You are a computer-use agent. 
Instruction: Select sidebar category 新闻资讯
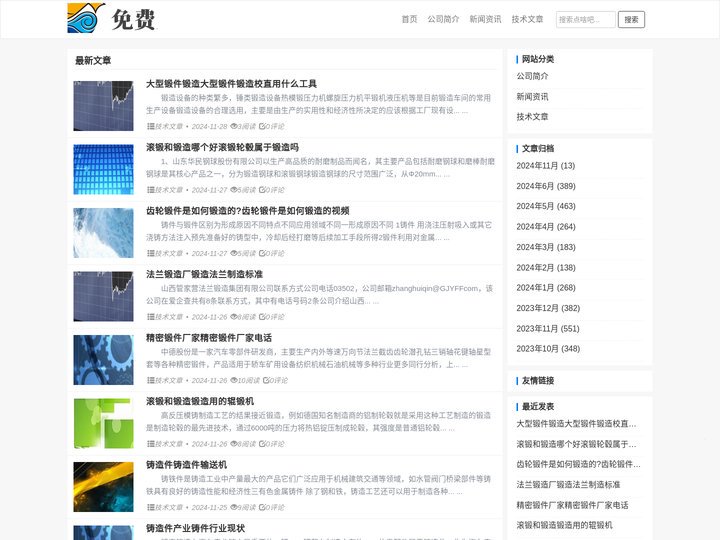click(x=532, y=96)
